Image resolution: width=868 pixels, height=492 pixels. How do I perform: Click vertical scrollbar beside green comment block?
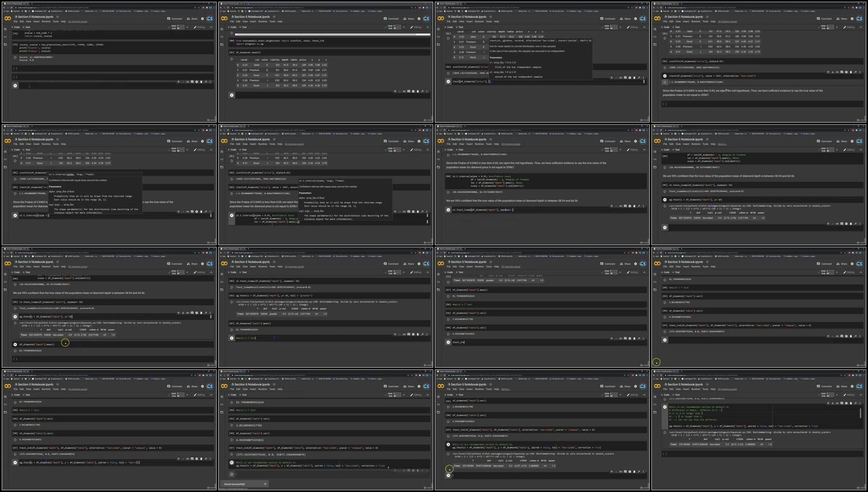pos(860,412)
